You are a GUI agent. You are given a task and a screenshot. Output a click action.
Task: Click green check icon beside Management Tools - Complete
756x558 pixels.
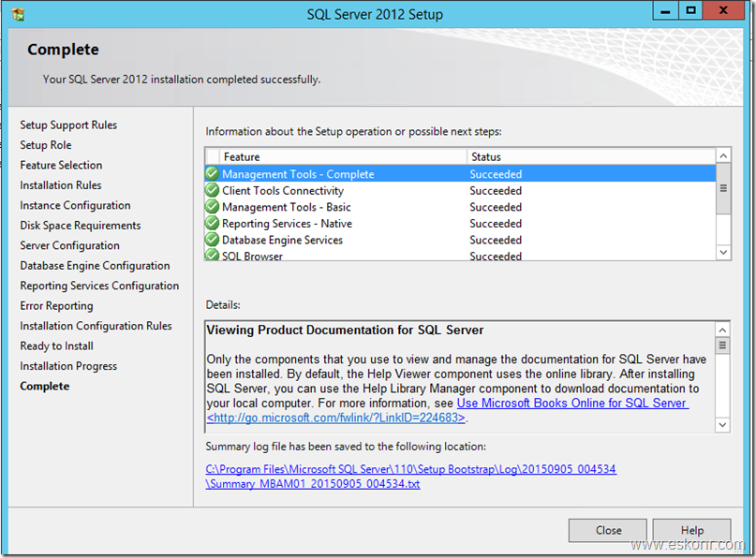[x=212, y=173]
